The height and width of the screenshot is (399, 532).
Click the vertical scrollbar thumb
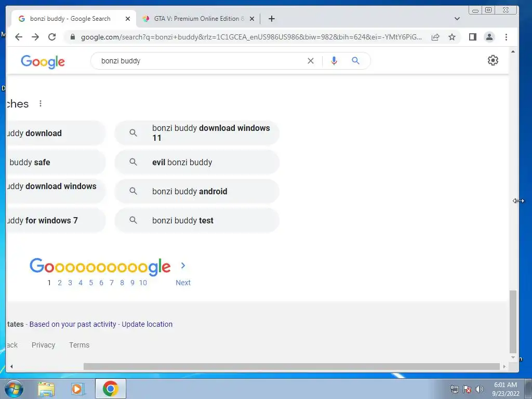pos(513,322)
